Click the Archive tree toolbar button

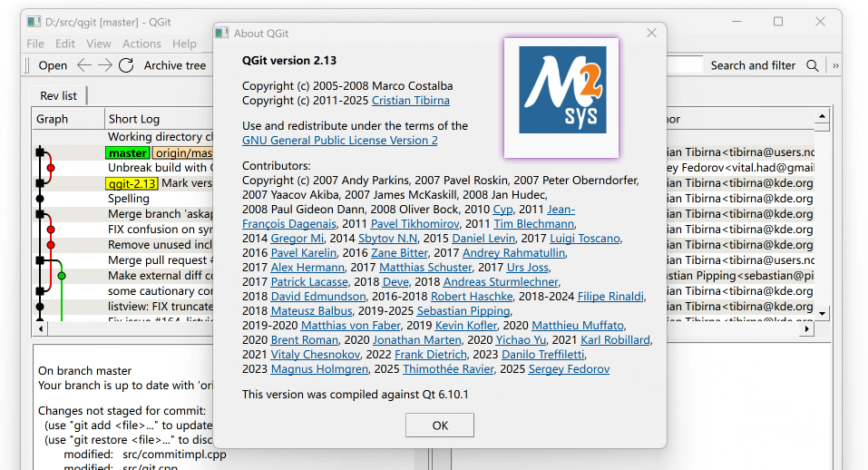(x=175, y=65)
